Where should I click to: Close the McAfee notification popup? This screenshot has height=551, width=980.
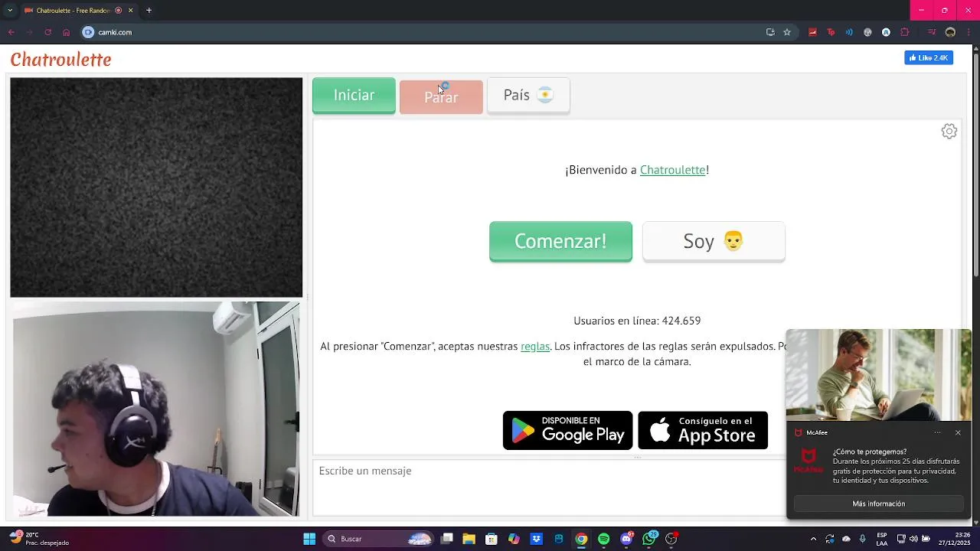[x=958, y=432]
